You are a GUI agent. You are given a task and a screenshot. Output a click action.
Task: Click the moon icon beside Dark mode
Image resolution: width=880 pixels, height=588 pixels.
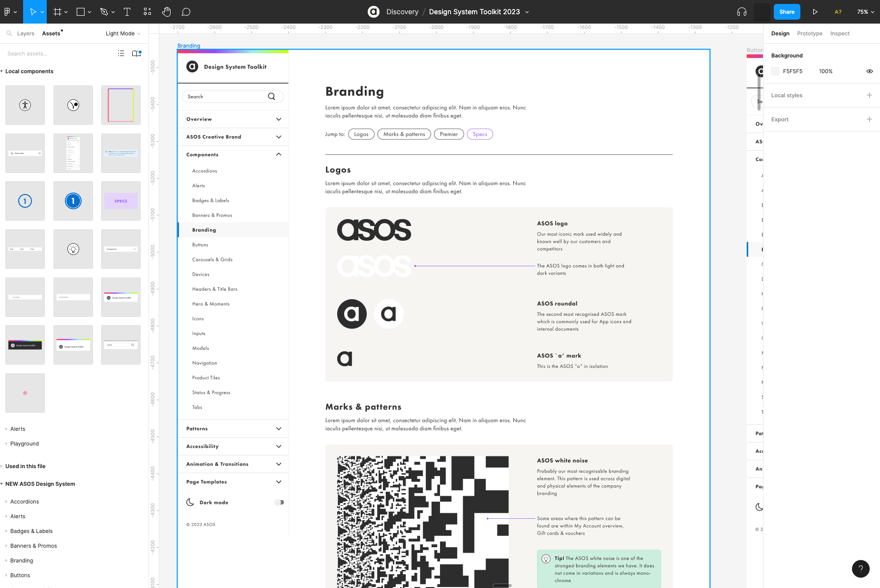(x=190, y=502)
